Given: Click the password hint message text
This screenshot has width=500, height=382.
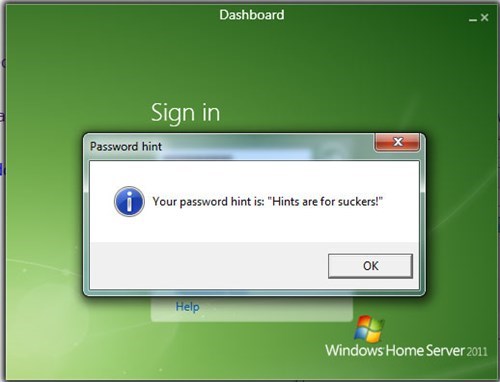Looking at the screenshot, I should click(x=268, y=201).
